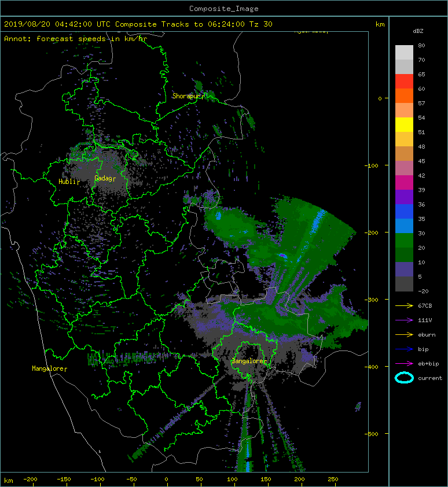
Task: Click the Mangalore city label
Action: (48, 368)
